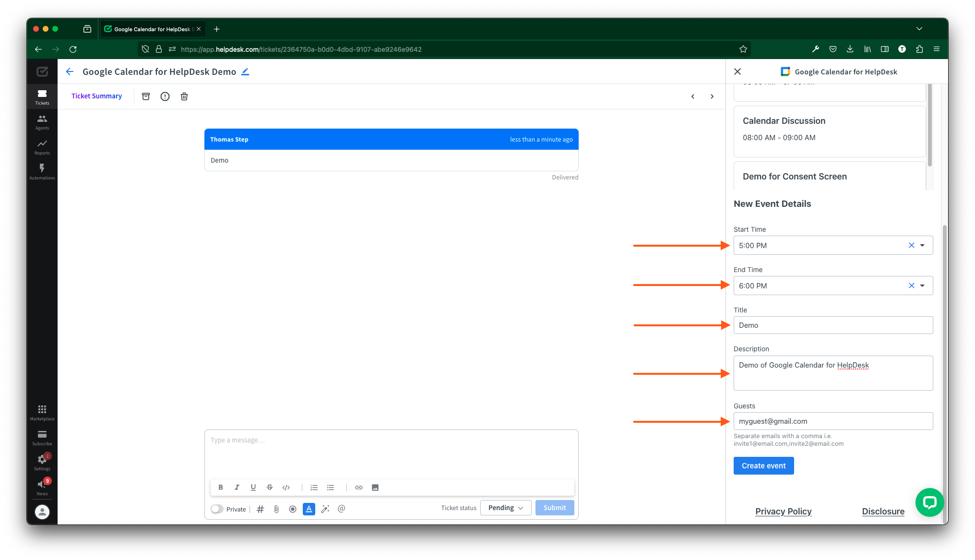975x560 pixels.
Task: Reload the browser page
Action: pos(73,49)
